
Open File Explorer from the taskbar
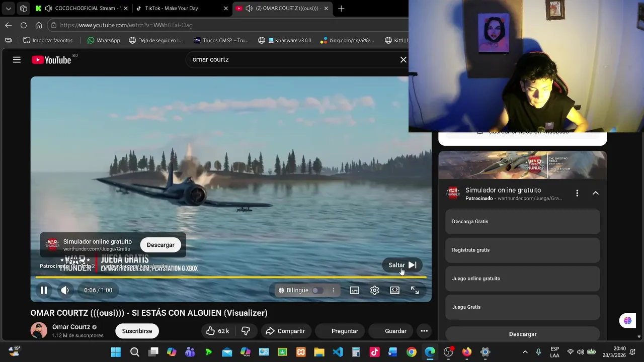(x=319, y=352)
